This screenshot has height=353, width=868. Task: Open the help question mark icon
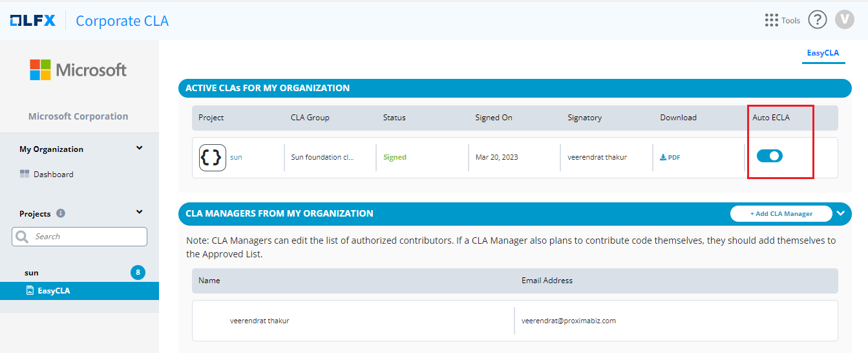click(818, 20)
